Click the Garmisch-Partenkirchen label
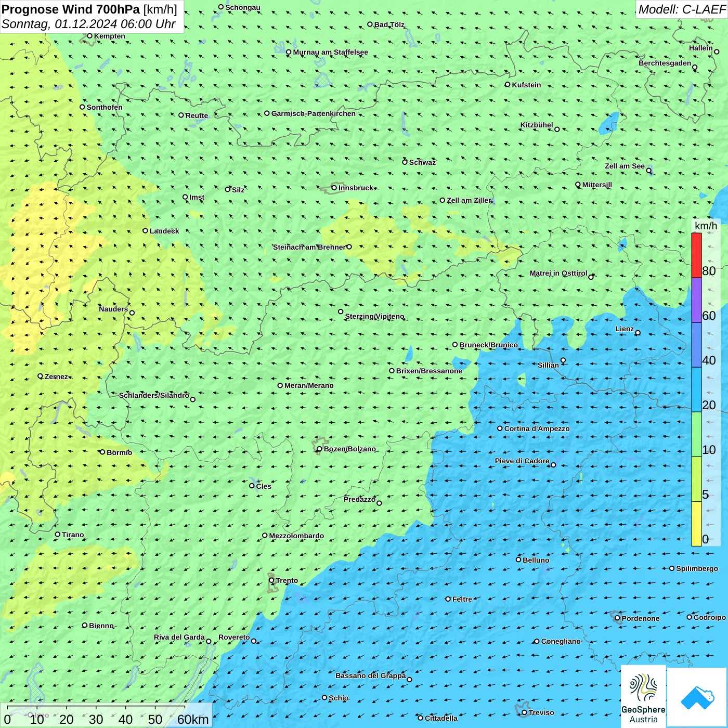The image size is (728, 728). (x=314, y=113)
